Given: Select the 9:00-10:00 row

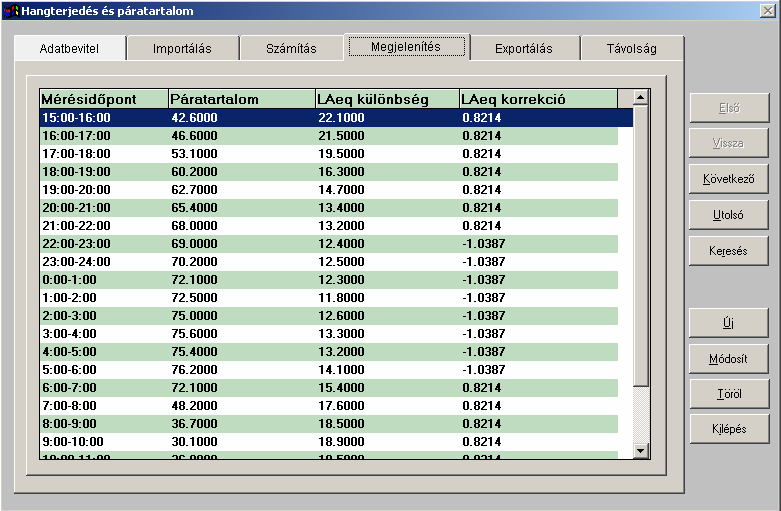Looking at the screenshot, I should (x=329, y=442).
